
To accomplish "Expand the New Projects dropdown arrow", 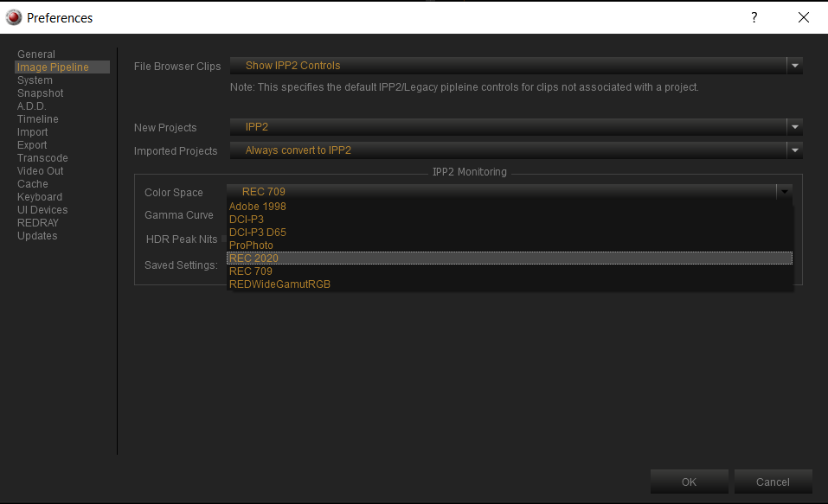I will [x=795, y=127].
